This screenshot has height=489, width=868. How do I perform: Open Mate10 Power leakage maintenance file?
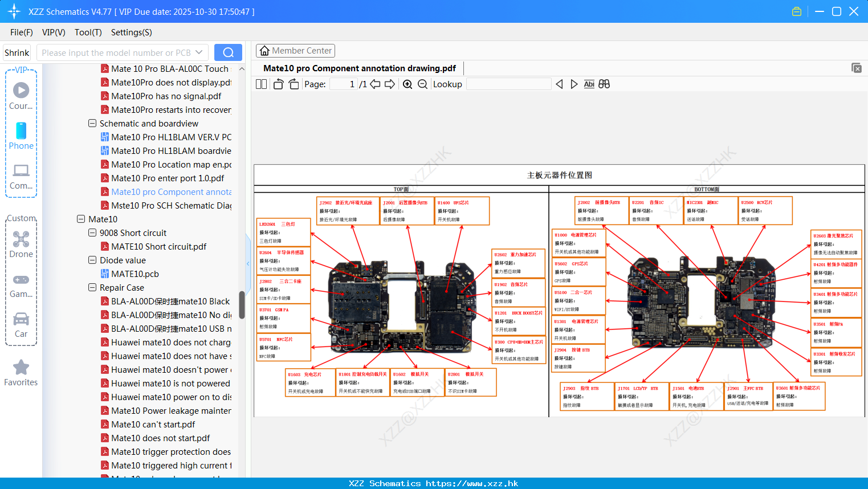pyautogui.click(x=166, y=410)
